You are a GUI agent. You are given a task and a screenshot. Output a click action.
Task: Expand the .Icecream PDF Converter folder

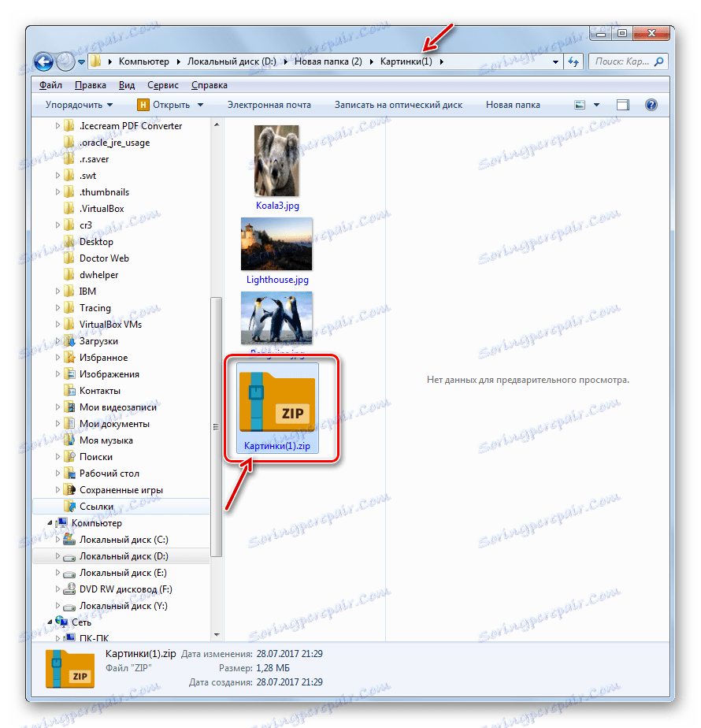click(x=57, y=126)
